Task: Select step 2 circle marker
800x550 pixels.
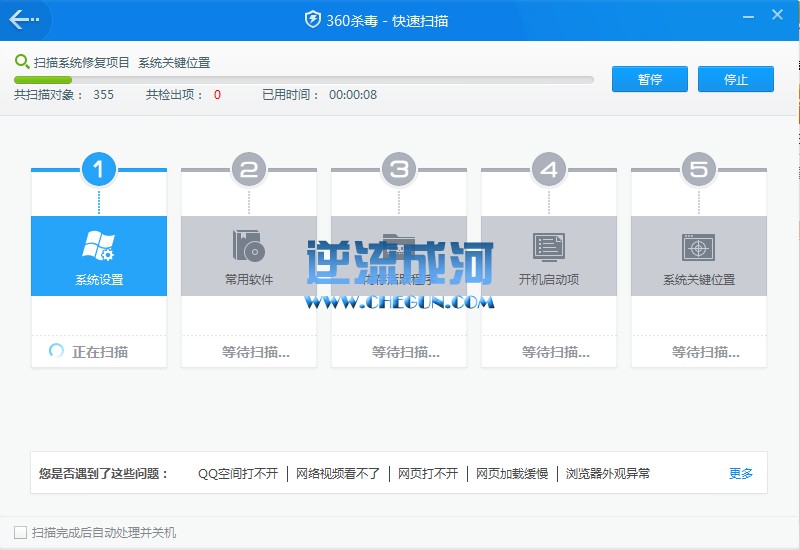Action: (x=248, y=169)
